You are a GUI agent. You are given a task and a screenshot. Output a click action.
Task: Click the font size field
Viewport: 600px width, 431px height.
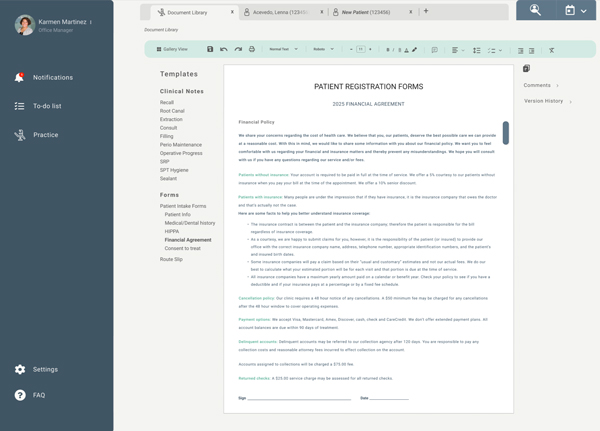click(x=360, y=49)
